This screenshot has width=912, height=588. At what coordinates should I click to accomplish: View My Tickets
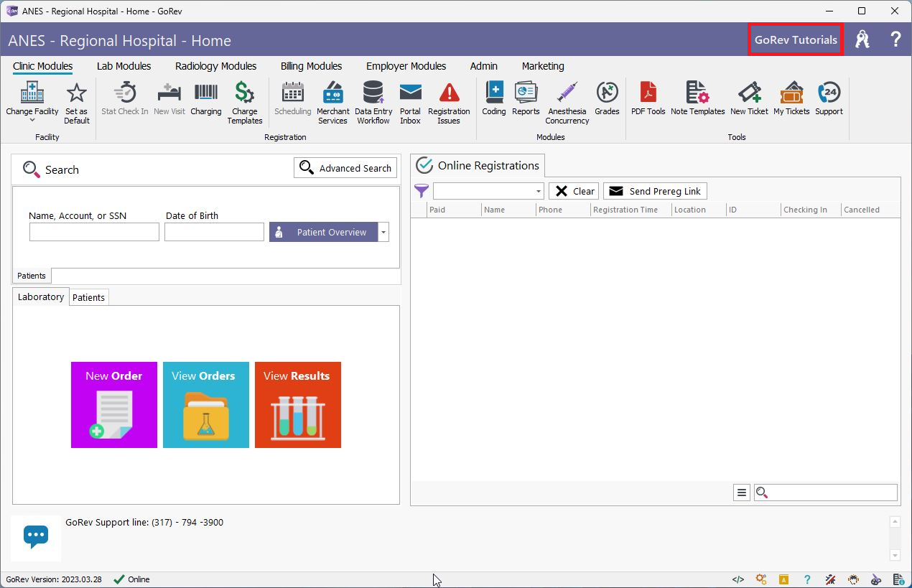(791, 98)
